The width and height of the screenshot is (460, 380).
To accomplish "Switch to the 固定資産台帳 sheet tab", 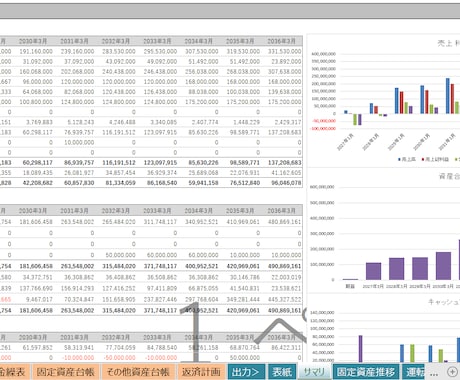I will tap(65, 372).
